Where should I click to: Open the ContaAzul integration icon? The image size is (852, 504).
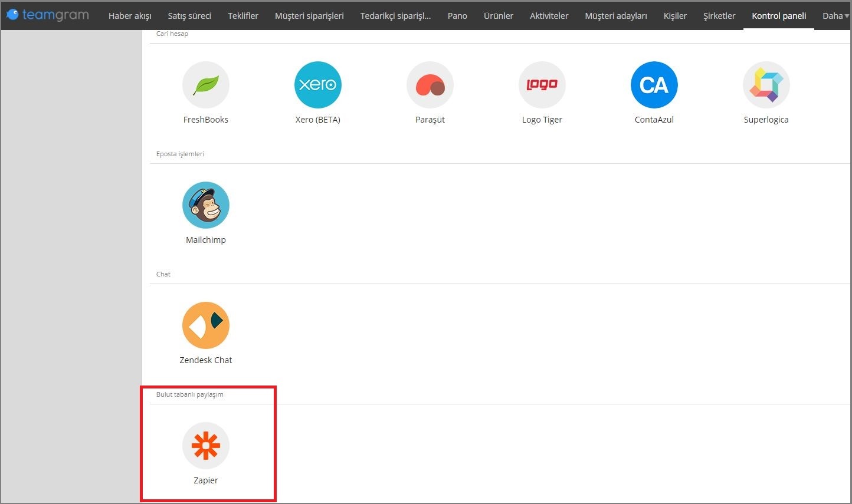pyautogui.click(x=654, y=85)
